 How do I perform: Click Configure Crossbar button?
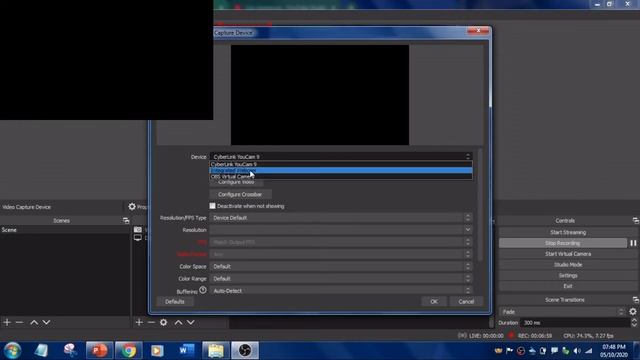pyautogui.click(x=240, y=194)
